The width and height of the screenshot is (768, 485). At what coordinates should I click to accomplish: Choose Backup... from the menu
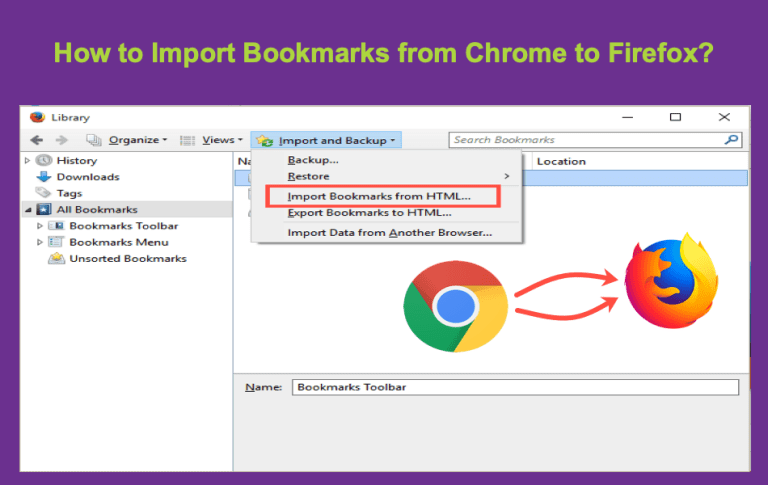[313, 160]
